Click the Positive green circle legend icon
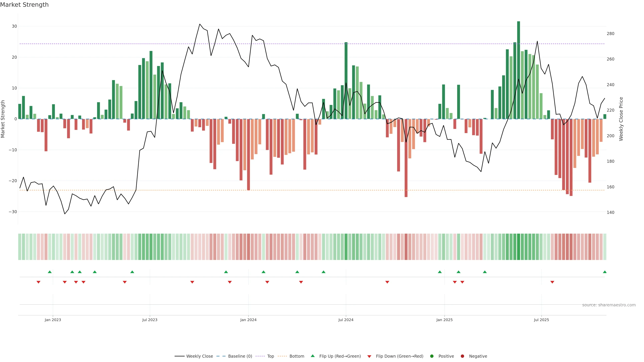 tap(432, 356)
